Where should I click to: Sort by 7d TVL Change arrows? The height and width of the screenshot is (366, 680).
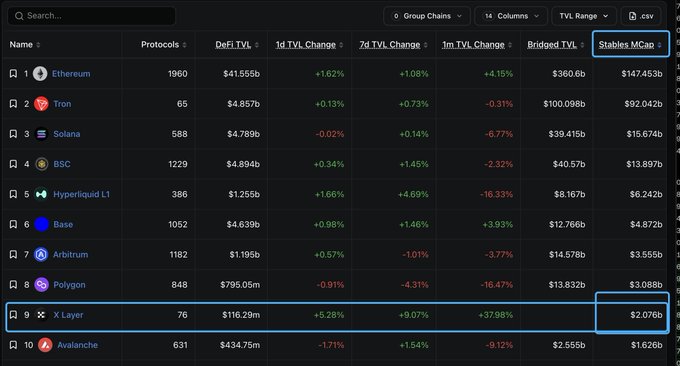click(425, 45)
